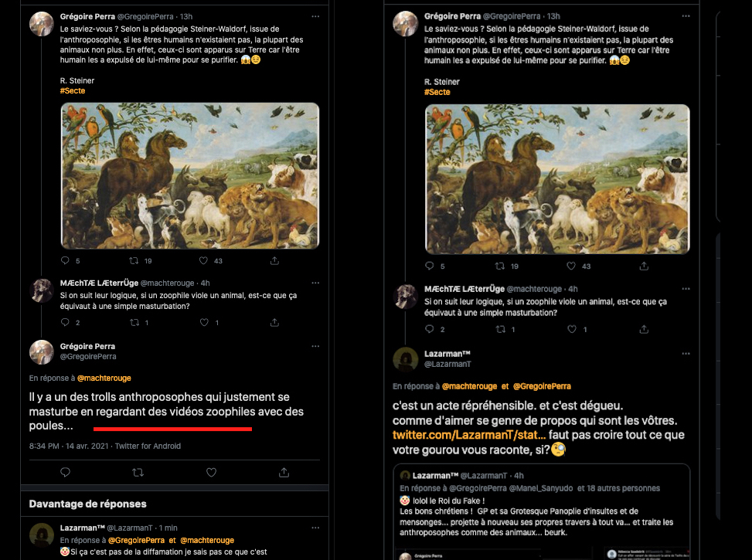Like the 43-likes tweet in left thread
752x560 pixels.
[x=204, y=261]
